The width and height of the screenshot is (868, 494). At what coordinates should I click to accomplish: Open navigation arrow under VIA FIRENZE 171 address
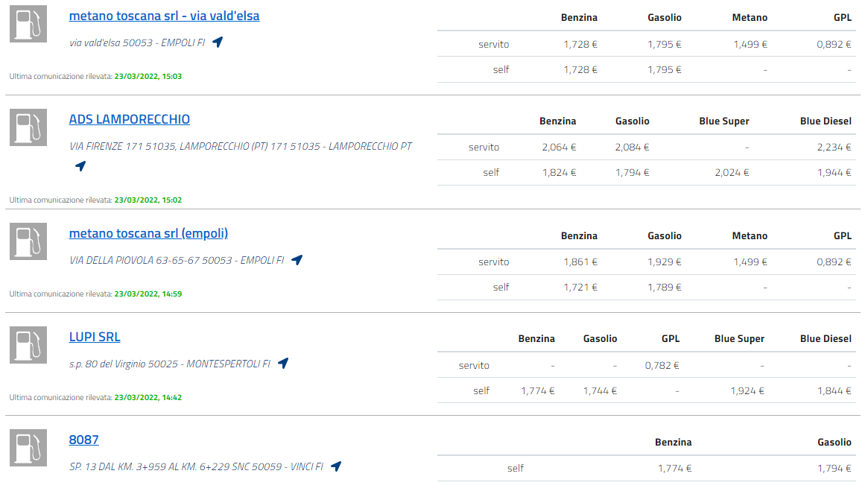[80, 165]
